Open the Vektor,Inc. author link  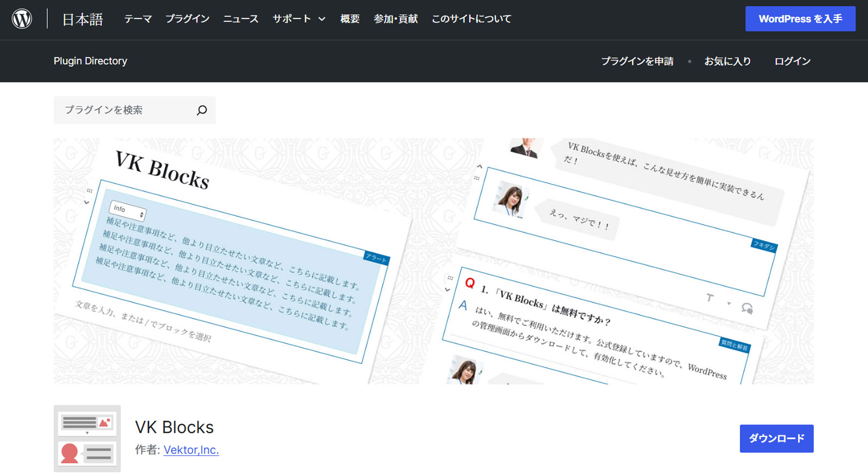tap(191, 450)
